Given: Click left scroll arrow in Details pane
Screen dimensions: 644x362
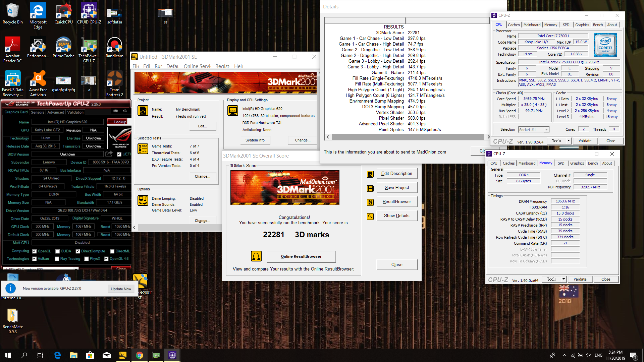Looking at the screenshot, I should tap(328, 137).
